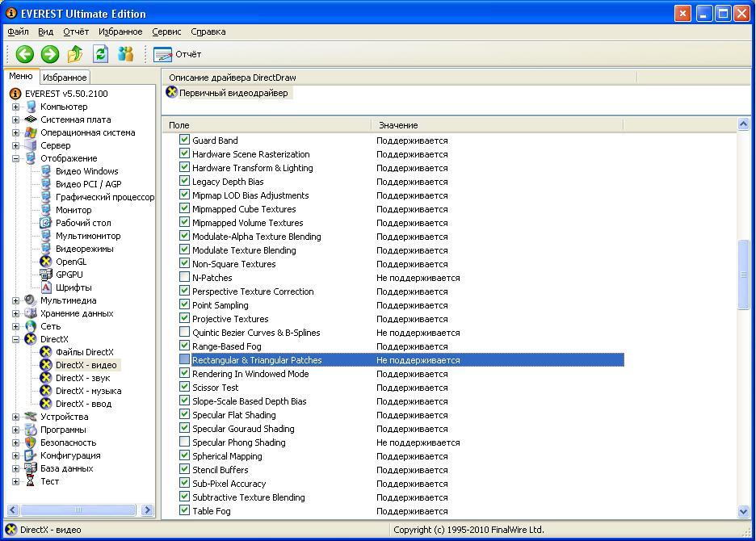Open the users icon on the toolbar
756x541 pixels.
[x=127, y=54]
